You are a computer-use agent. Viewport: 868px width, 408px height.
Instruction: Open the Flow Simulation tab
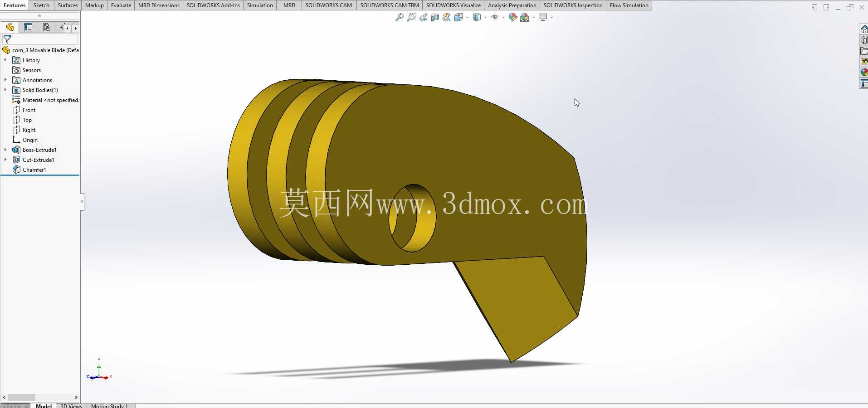click(x=629, y=5)
